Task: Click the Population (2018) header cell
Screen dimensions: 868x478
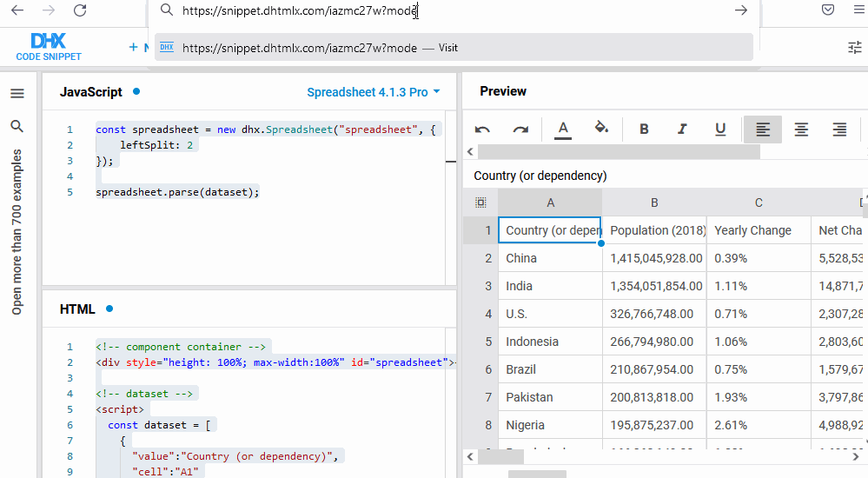Action: [x=654, y=230]
